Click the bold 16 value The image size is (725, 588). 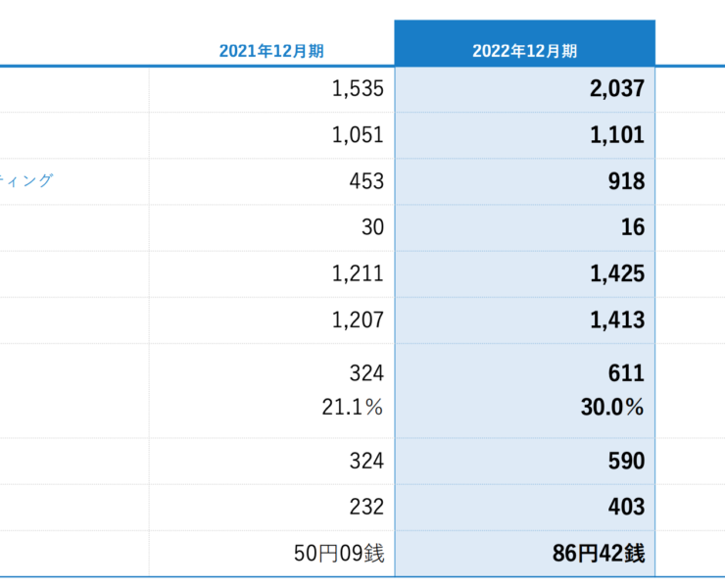click(633, 227)
